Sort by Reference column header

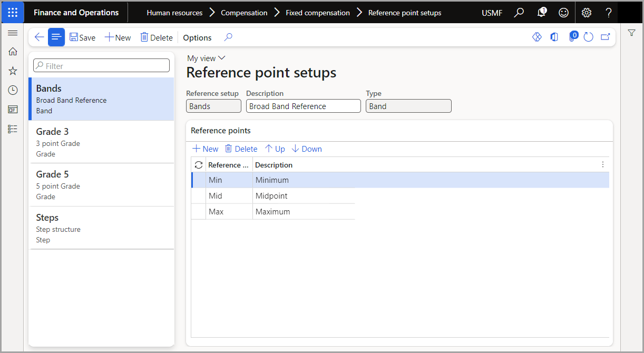[x=229, y=165]
